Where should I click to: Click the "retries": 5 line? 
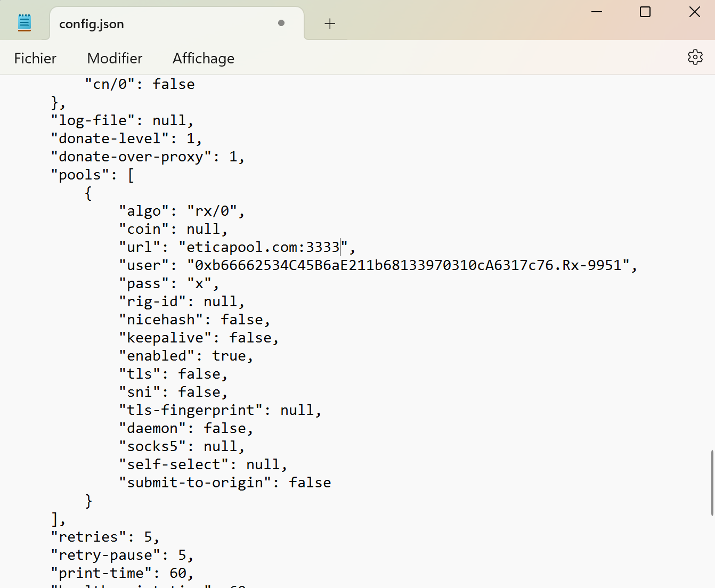click(x=105, y=537)
